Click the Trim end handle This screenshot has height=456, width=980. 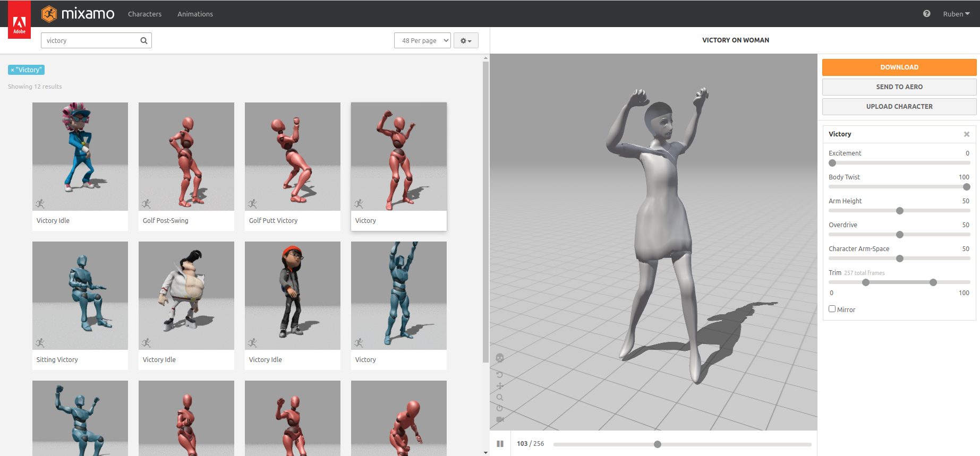click(x=933, y=282)
